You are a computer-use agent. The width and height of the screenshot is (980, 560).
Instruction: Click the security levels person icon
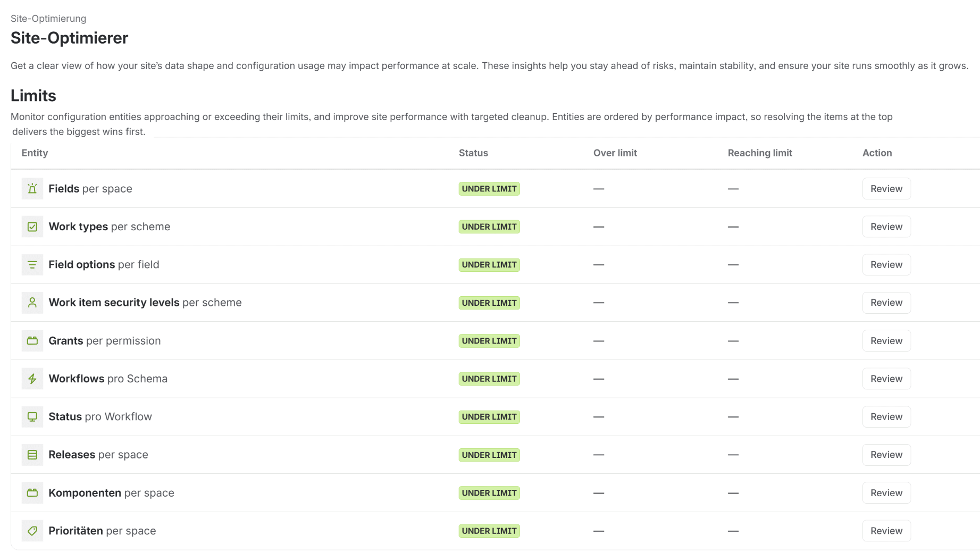tap(32, 303)
